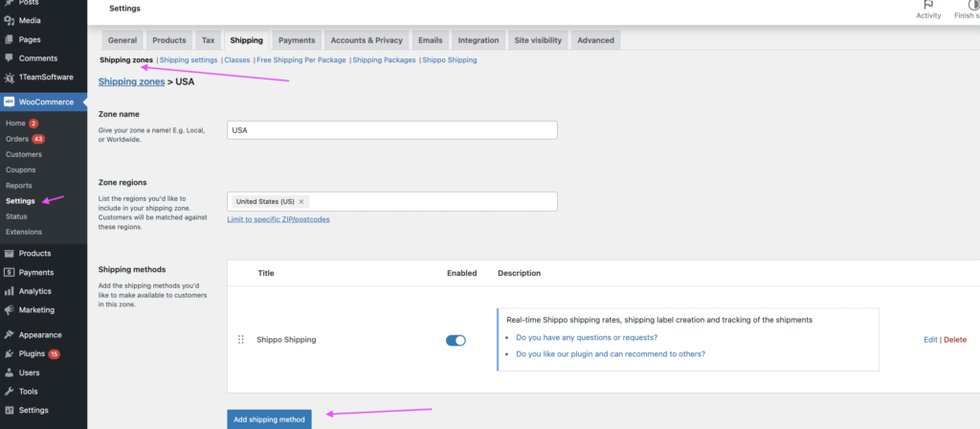Delete the Shippo Shipping method

(955, 340)
